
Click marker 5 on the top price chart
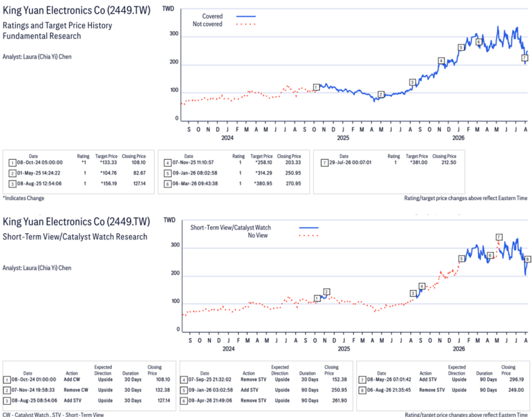pyautogui.click(x=461, y=47)
